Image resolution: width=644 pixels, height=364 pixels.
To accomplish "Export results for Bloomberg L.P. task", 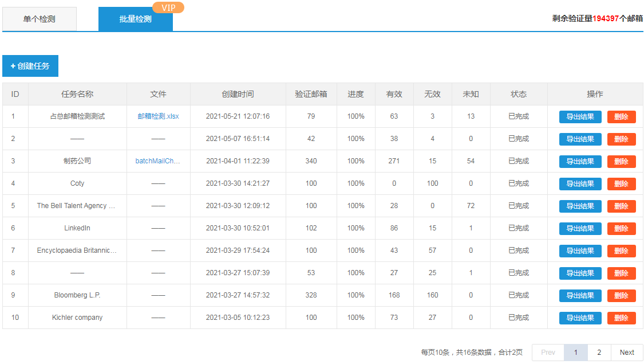I will pyautogui.click(x=580, y=295).
